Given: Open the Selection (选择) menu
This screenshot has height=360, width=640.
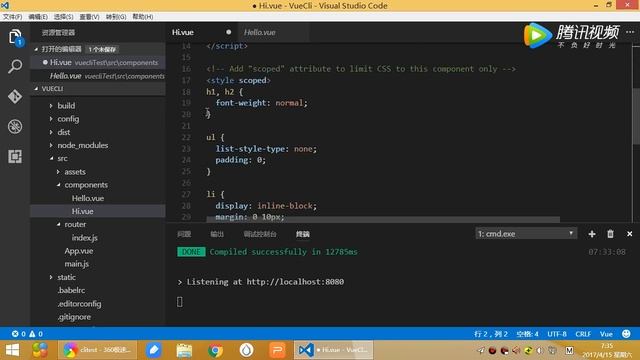Looking at the screenshot, I should pos(64,17).
